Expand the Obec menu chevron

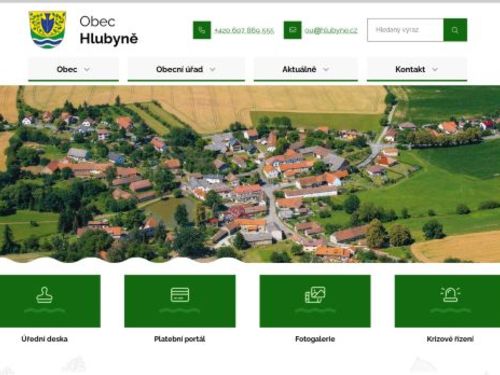pos(87,69)
